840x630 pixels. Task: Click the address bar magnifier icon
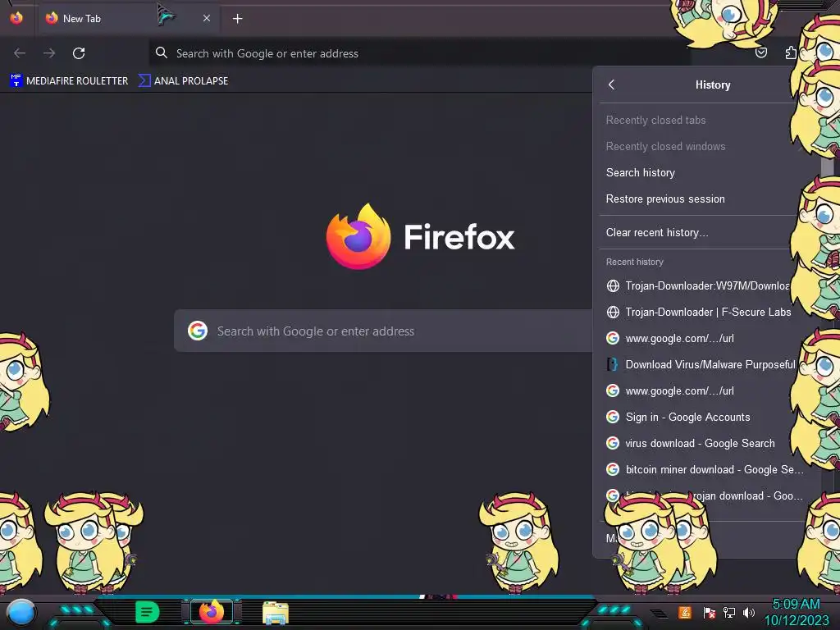point(162,52)
